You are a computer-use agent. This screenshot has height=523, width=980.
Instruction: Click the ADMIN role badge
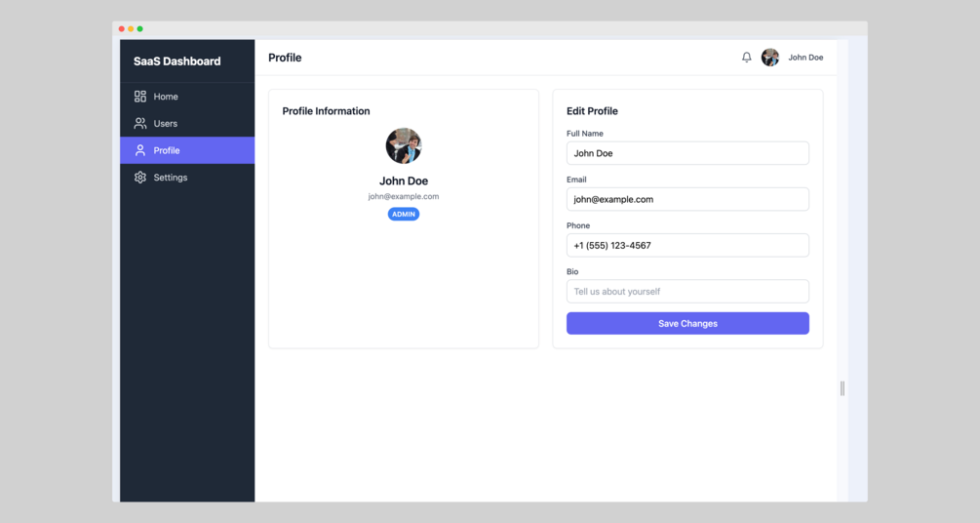coord(403,214)
